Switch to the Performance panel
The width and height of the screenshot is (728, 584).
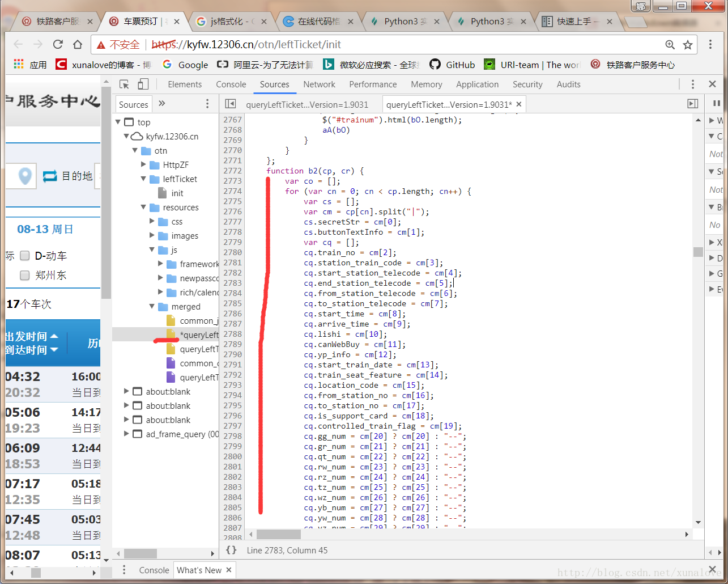pos(373,84)
